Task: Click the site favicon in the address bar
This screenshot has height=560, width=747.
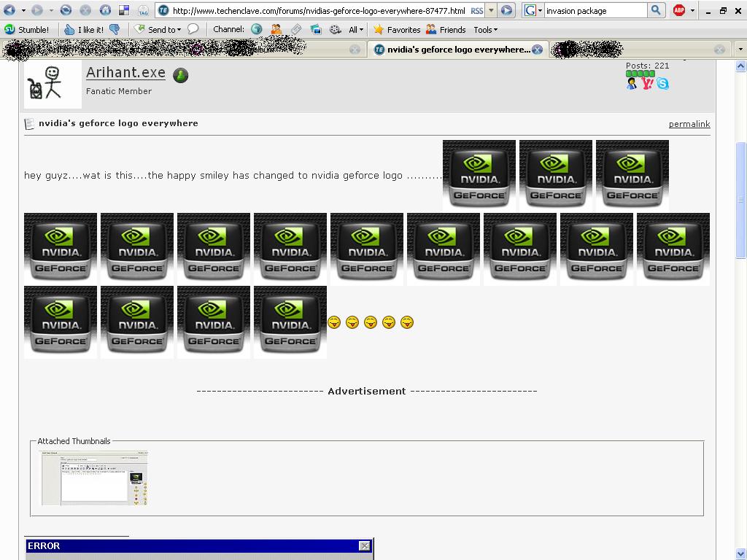Action: [163, 10]
